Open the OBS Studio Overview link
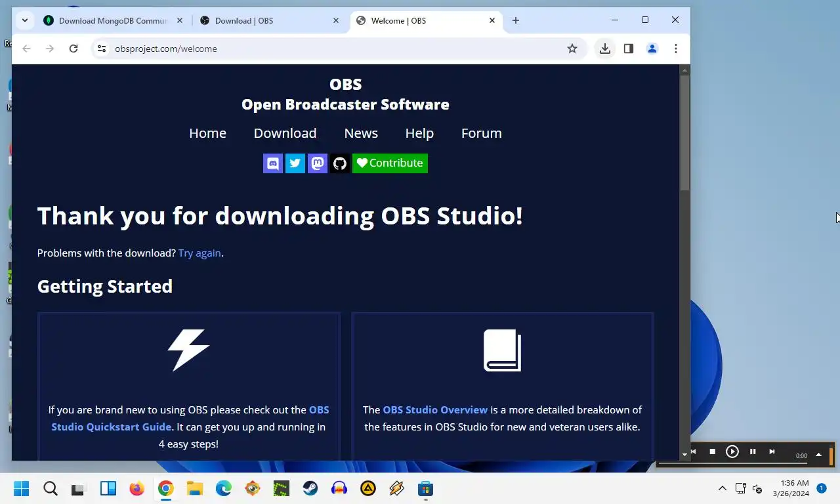 tap(435, 409)
